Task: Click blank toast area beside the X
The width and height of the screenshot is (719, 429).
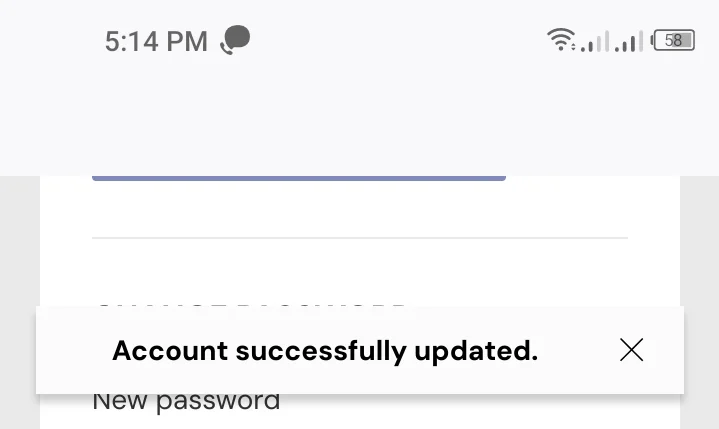Action: [579, 350]
